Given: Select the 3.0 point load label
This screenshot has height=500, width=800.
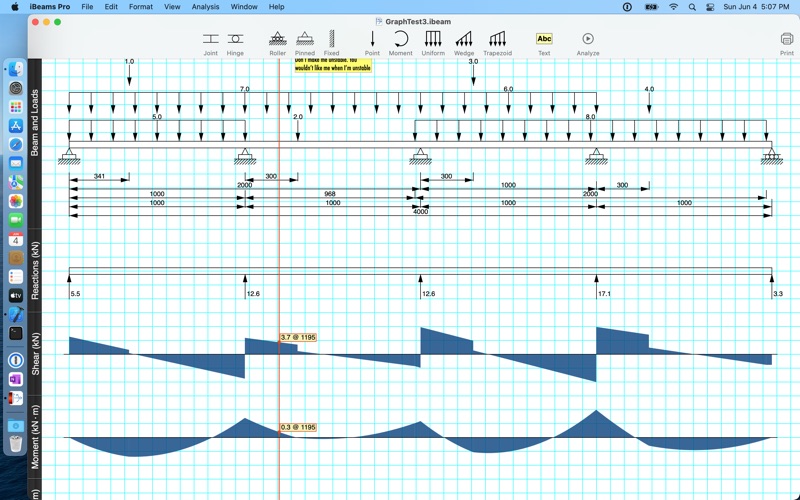Looking at the screenshot, I should 473,61.
